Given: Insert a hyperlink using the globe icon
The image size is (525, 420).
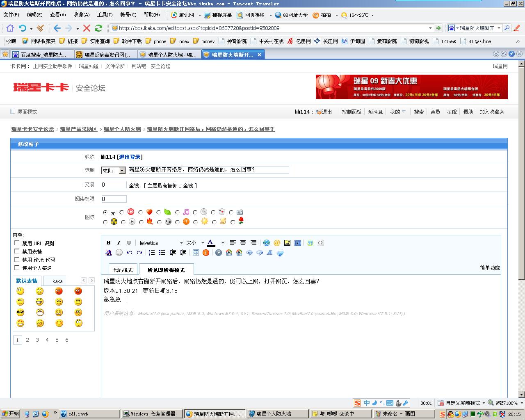Looking at the screenshot, I should [267, 243].
